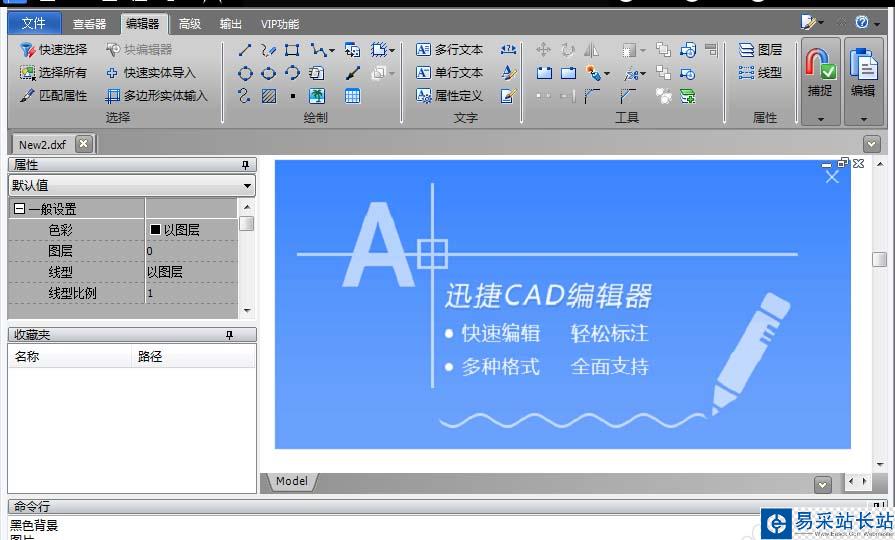This screenshot has width=895, height=540.
Task: Click the 线型比例 value field
Action: click(x=191, y=293)
